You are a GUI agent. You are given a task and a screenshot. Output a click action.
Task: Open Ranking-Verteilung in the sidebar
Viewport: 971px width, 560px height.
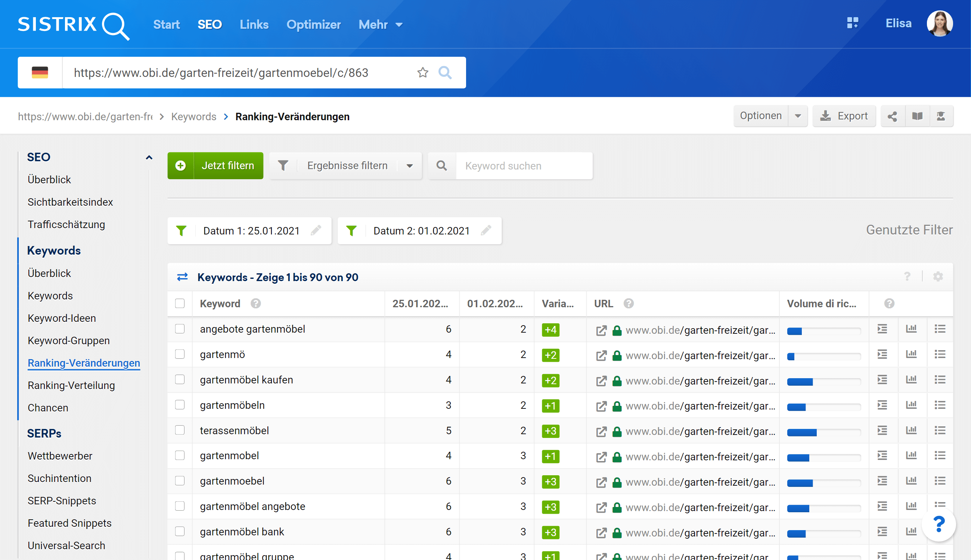[71, 385]
